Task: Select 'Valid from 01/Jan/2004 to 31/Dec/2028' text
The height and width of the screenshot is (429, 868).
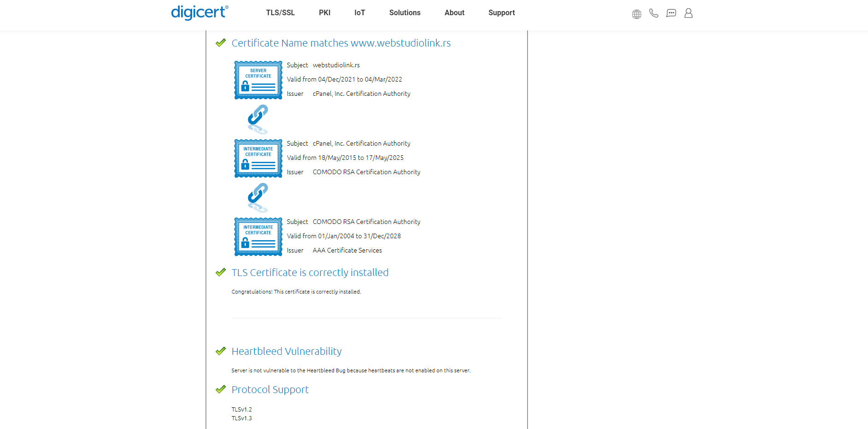Action: [344, 236]
